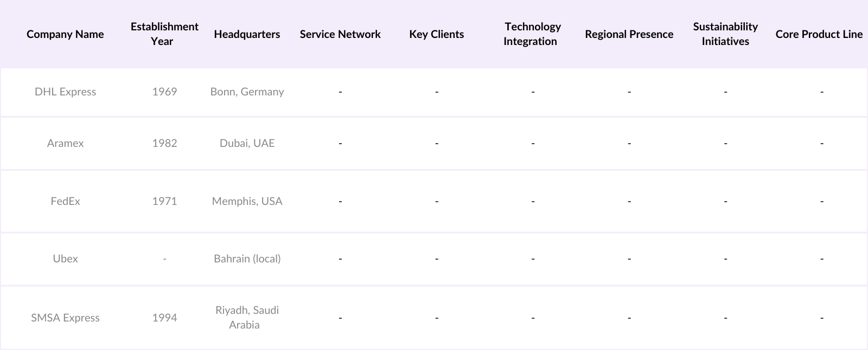The height and width of the screenshot is (354, 868).
Task: Click the Headquarters column header
Action: click(x=247, y=34)
